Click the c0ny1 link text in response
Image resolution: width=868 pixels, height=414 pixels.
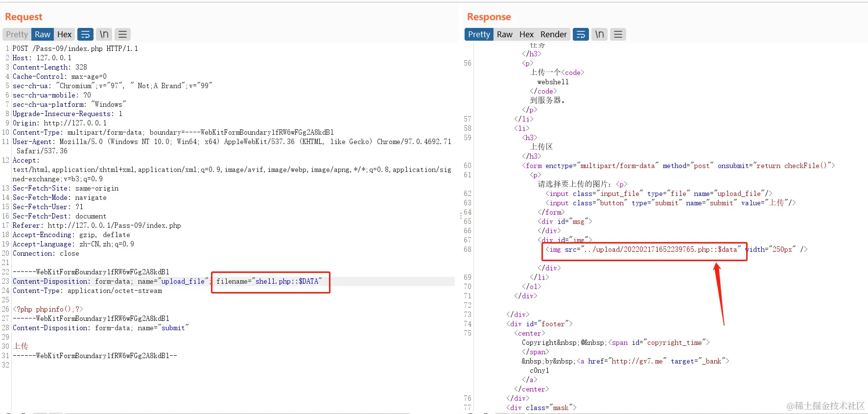point(540,370)
